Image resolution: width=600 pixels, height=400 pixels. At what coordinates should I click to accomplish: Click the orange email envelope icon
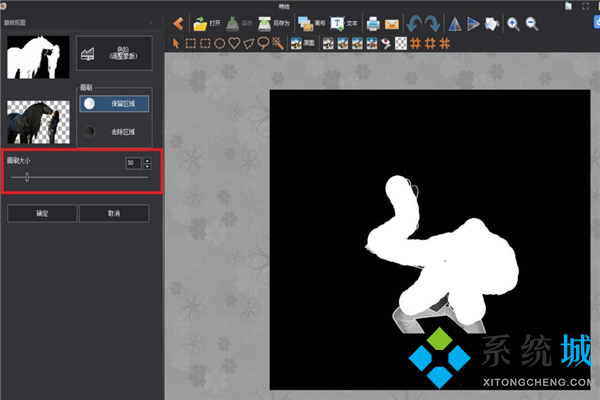[392, 23]
